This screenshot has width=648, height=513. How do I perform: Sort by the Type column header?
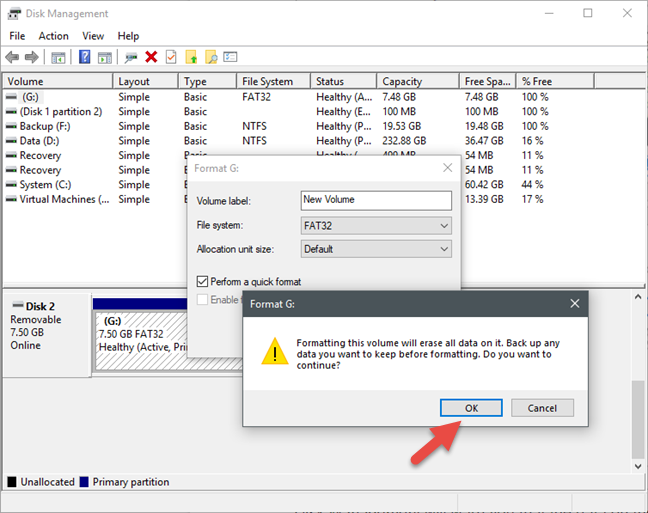tap(208, 81)
